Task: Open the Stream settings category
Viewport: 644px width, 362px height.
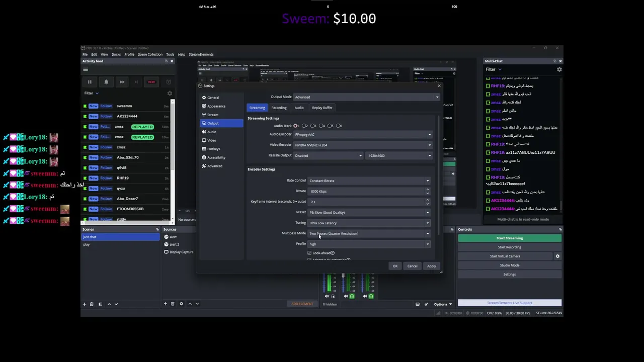Action: coord(221,115)
